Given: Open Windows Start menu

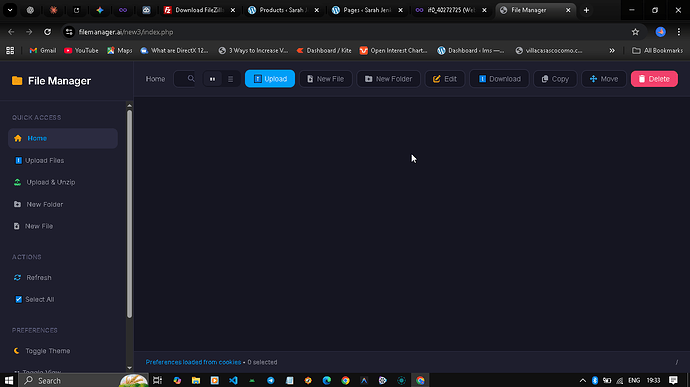Looking at the screenshot, I should click(9, 380).
